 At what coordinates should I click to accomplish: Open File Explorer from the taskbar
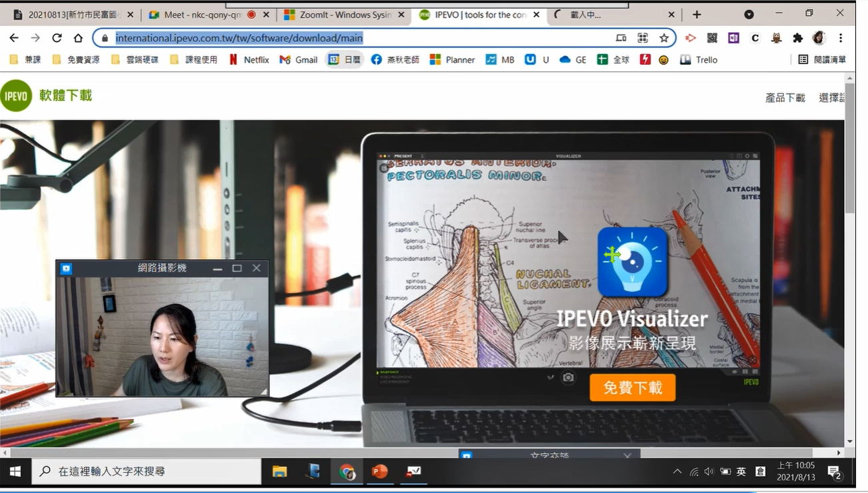pyautogui.click(x=279, y=472)
